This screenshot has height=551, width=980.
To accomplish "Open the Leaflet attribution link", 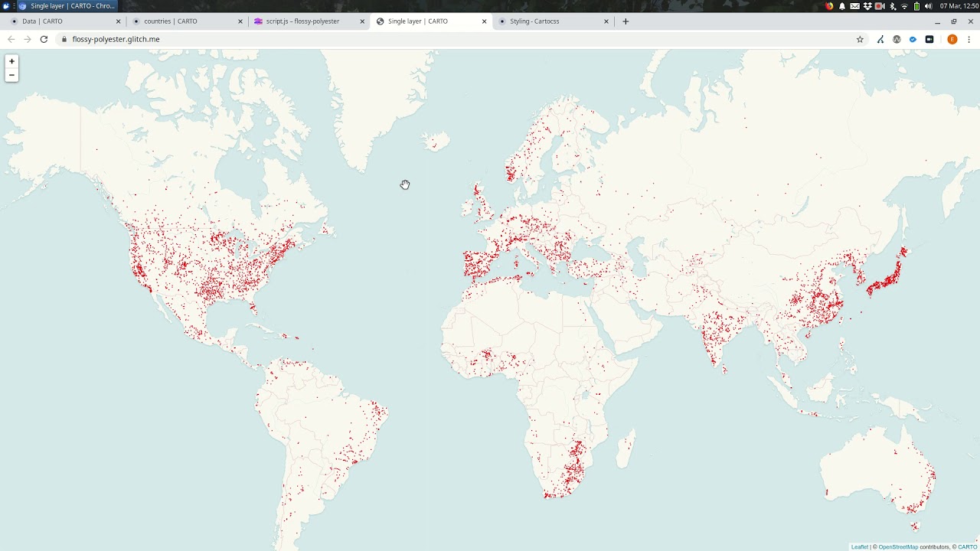I will pos(860,547).
